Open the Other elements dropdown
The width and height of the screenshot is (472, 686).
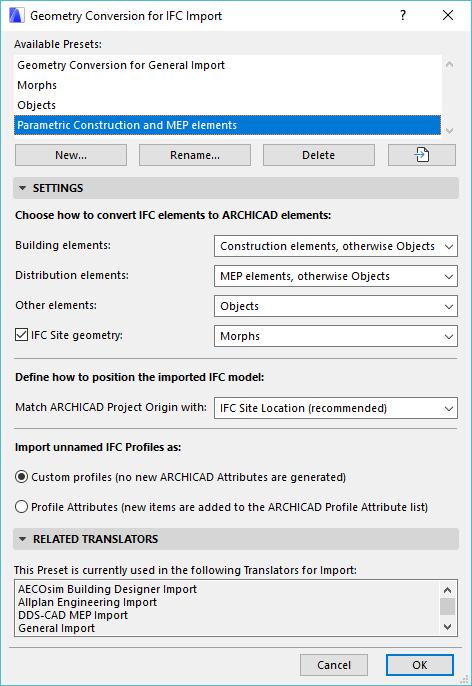[x=336, y=306]
